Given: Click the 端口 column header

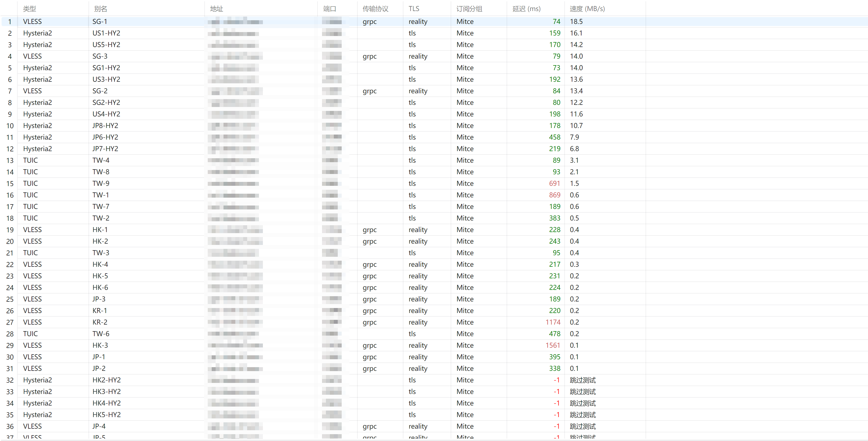Looking at the screenshot, I should [x=337, y=9].
